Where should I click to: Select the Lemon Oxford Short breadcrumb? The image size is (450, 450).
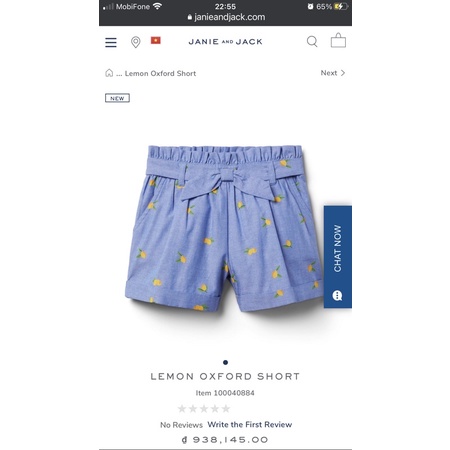pyautogui.click(x=160, y=73)
